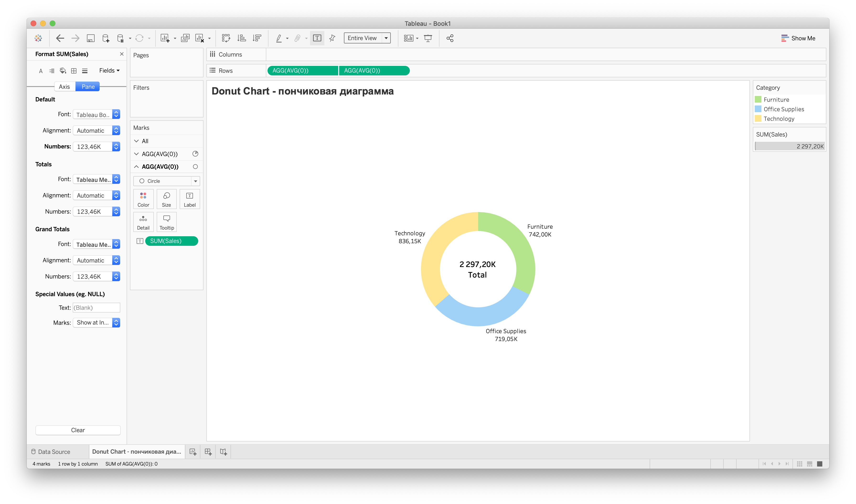Click the highlight pen icon
The height and width of the screenshot is (504, 856).
pyautogui.click(x=279, y=38)
